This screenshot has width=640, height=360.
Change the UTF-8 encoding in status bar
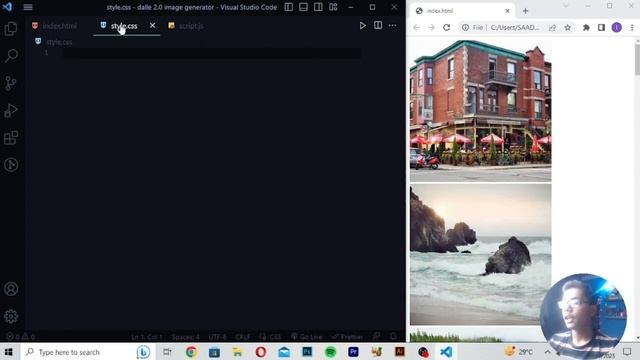click(x=217, y=337)
